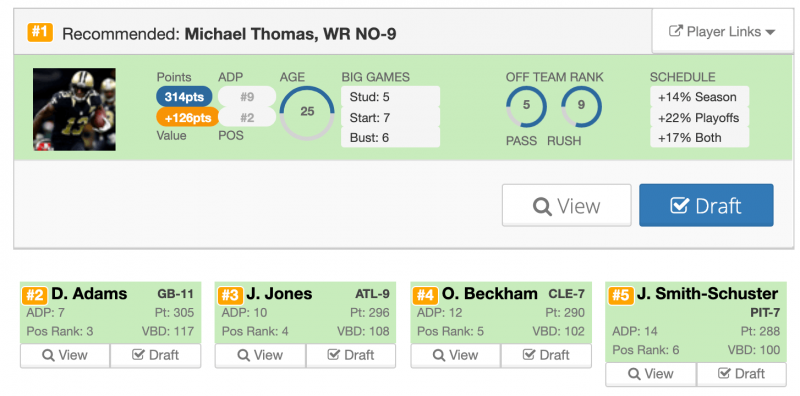800x396 pixels.
Task: Click the #1 orange rank badge
Action: (40, 33)
